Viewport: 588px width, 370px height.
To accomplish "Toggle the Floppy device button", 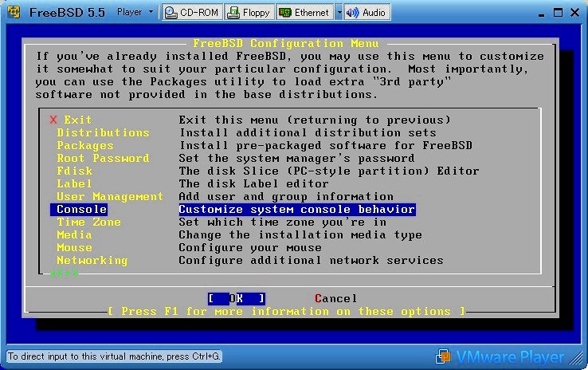I will 249,12.
